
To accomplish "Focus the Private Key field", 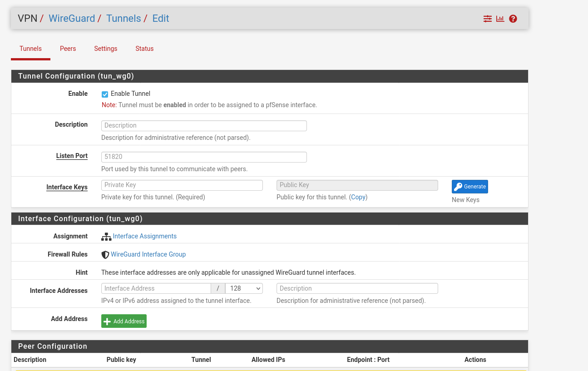I will [182, 185].
